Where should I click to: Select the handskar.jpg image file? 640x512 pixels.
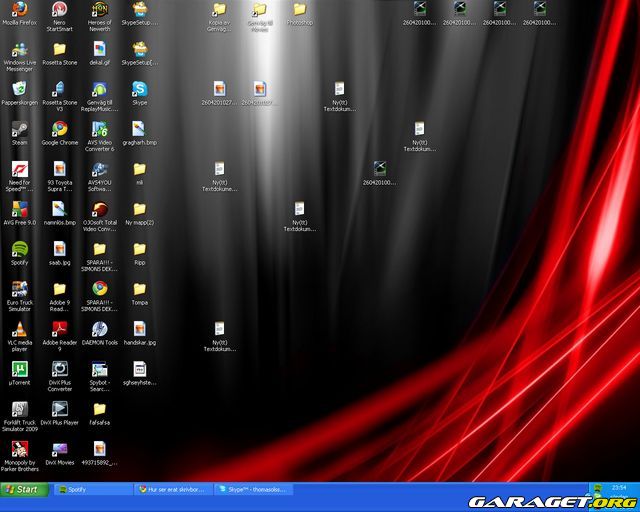tap(139, 329)
